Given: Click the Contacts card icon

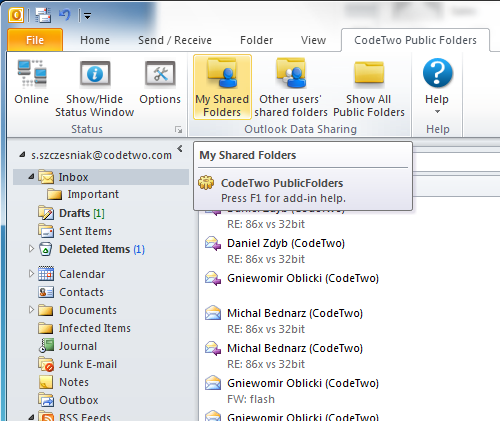Looking at the screenshot, I should tap(46, 292).
